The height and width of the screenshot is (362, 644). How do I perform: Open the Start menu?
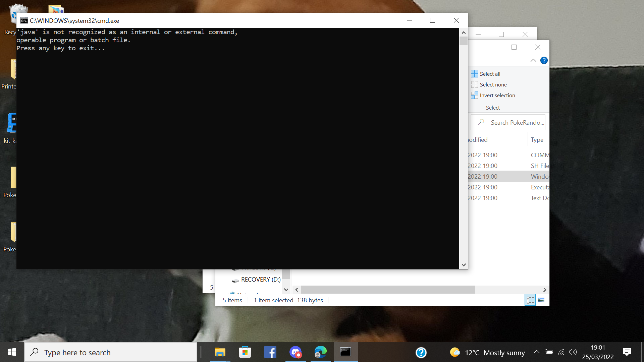(x=12, y=352)
